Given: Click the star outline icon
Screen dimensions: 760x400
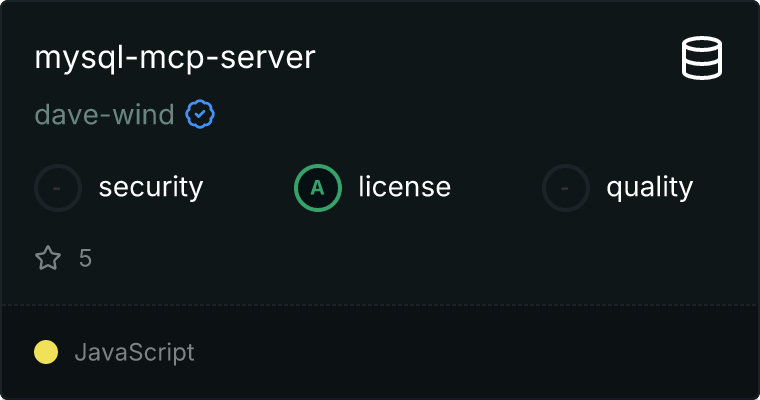Looking at the screenshot, I should tap(48, 259).
